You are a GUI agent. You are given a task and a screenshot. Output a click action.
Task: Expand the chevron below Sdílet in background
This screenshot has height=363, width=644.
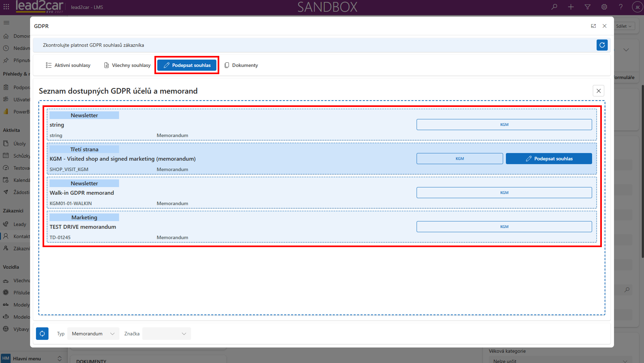click(626, 50)
